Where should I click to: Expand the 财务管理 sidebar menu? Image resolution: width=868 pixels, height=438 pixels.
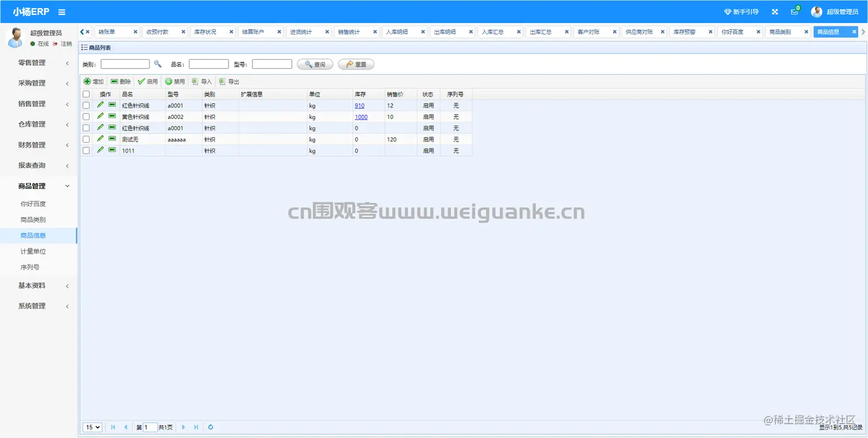tap(38, 145)
